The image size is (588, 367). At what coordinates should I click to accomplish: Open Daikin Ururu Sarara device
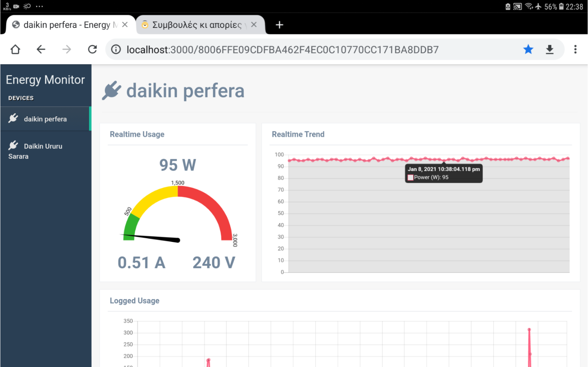point(46,151)
